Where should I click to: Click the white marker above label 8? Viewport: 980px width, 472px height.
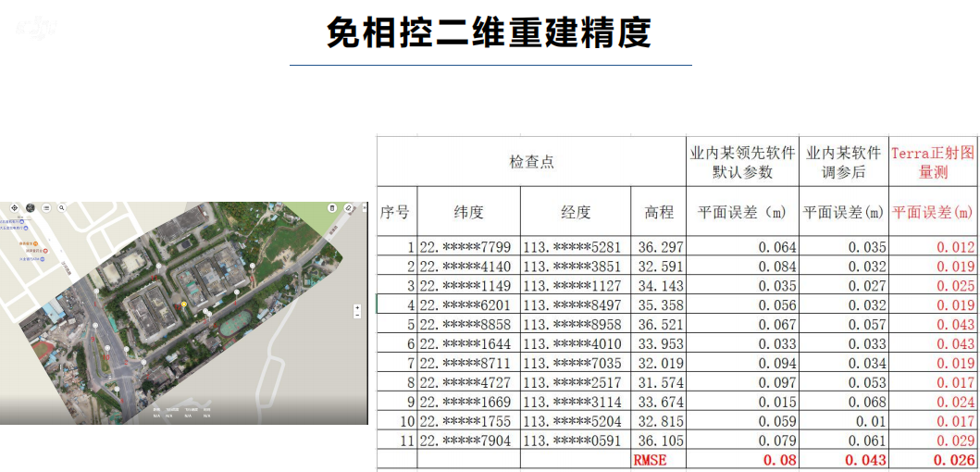pos(117,390)
